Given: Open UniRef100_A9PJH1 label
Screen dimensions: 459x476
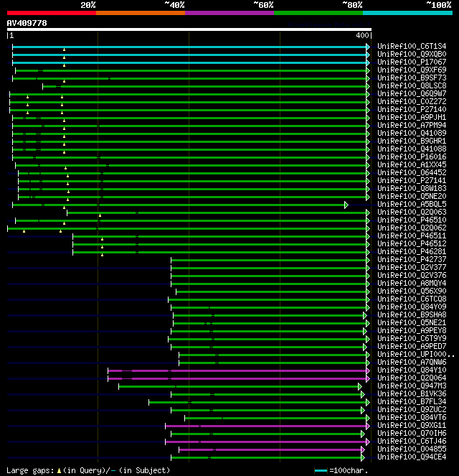Looking at the screenshot, I should coord(412,117).
